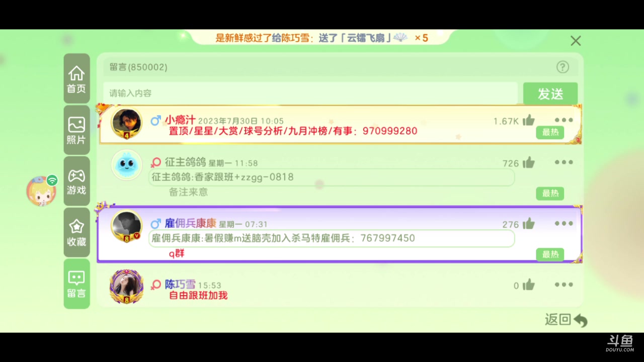Open the 照片 photos tab
The height and width of the screenshot is (362, 644).
pos(76,130)
